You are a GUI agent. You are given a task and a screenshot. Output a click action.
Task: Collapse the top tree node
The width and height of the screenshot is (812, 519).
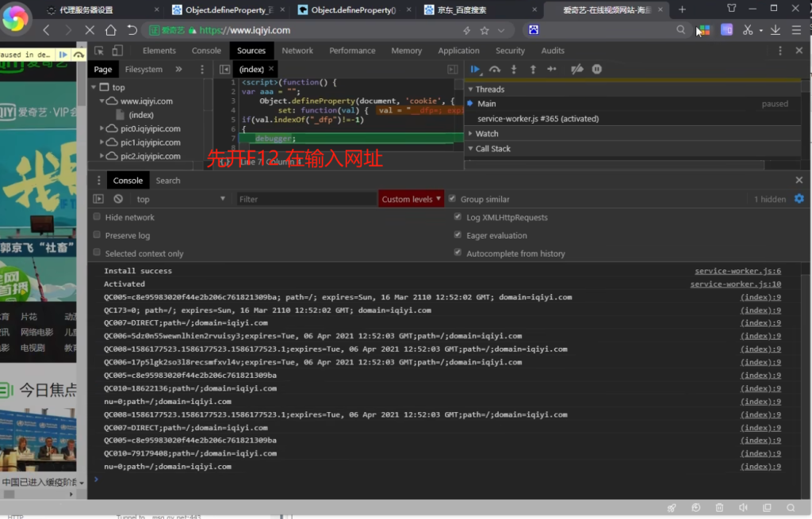(x=94, y=87)
